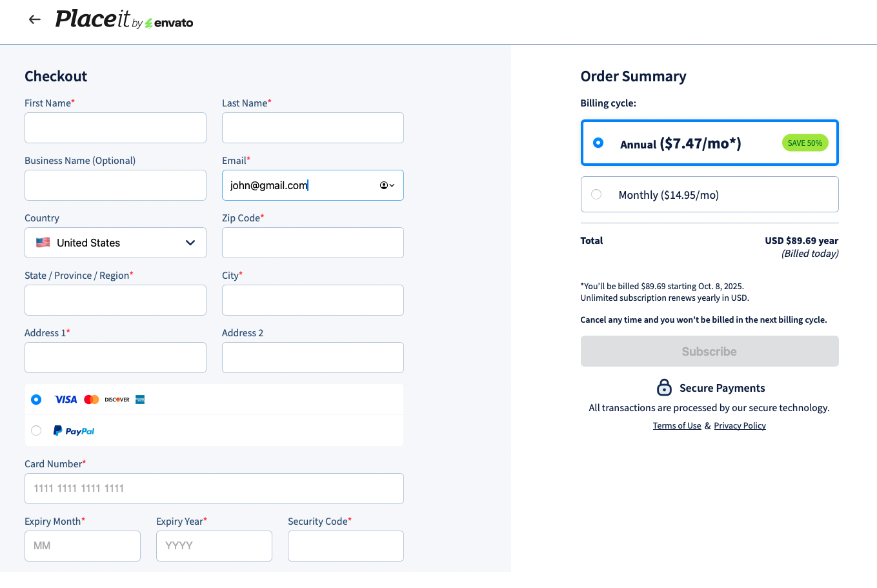This screenshot has width=877, height=588.
Task: Click the Discover card logo
Action: tap(117, 400)
